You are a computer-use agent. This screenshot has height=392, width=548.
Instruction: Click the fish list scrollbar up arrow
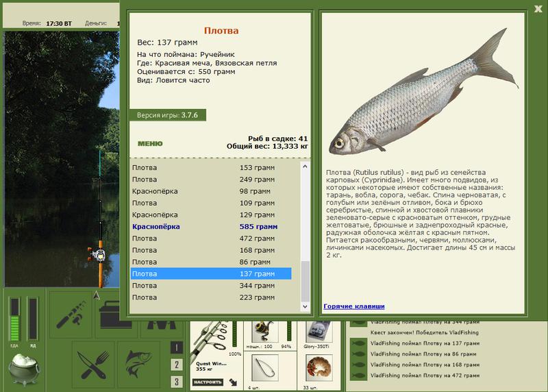305,167
